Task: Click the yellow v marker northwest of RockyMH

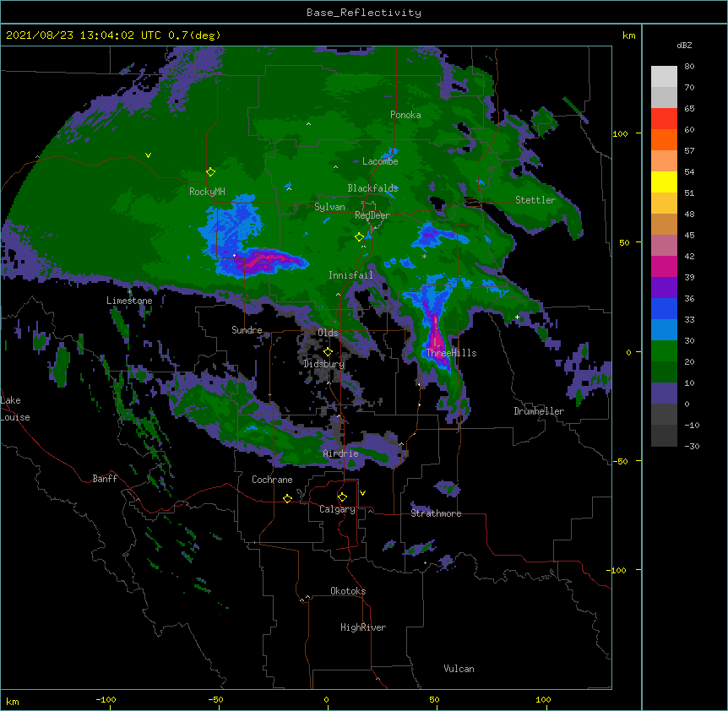Action: 148,155
